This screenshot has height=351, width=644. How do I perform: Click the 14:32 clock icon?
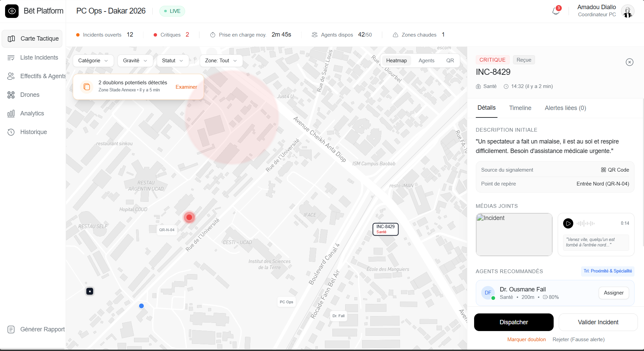506,87
